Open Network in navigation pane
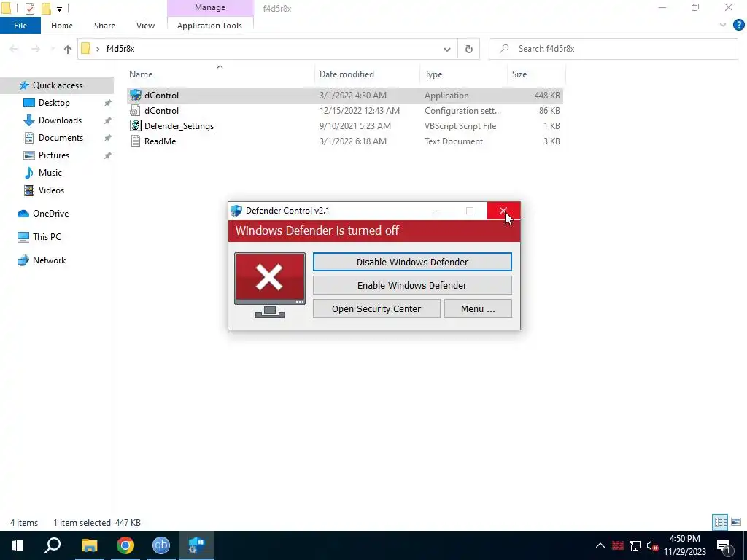Viewport: 747px width, 560px height. click(49, 260)
